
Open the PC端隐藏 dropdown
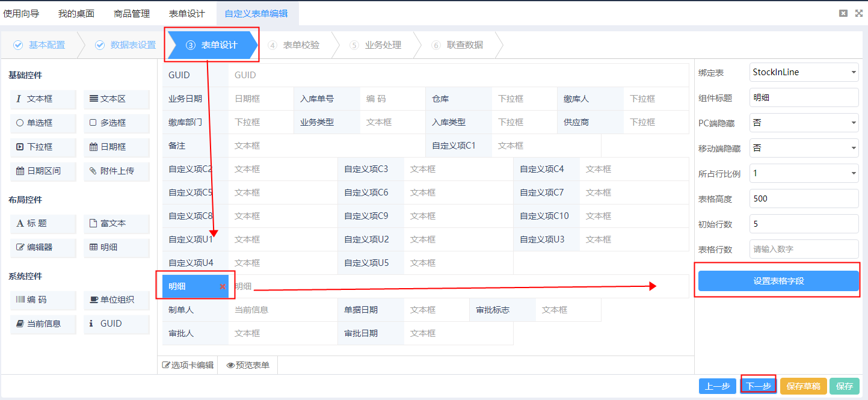pos(804,123)
